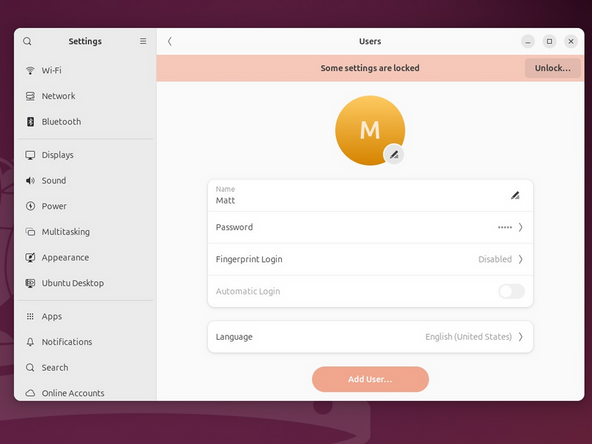Click the Fingerprint Login label
Viewport: 592px width, 444px height.
click(249, 259)
